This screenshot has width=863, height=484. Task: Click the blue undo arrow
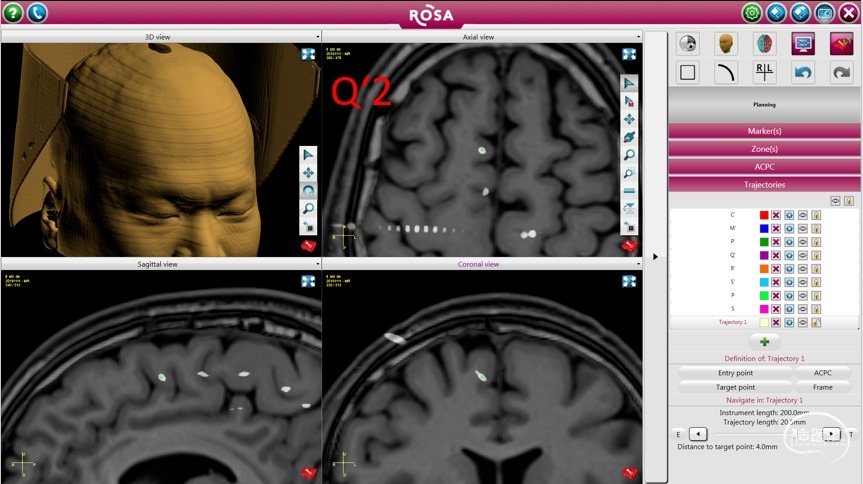[803, 72]
